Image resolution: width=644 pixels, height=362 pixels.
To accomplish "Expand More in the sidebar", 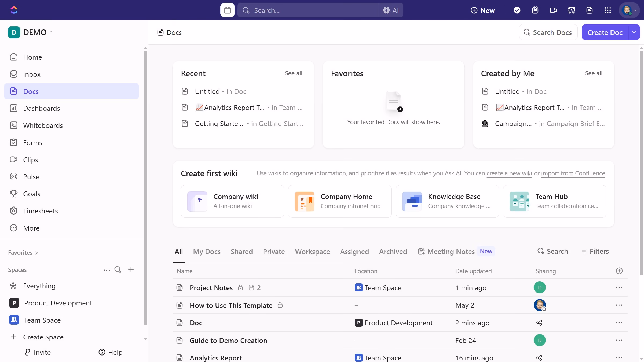I will (71, 228).
